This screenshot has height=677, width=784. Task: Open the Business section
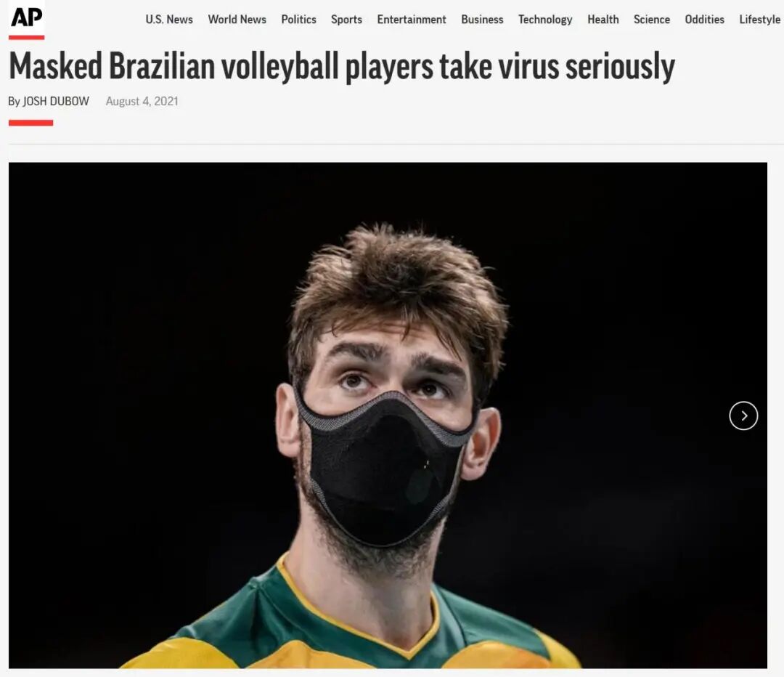click(482, 20)
